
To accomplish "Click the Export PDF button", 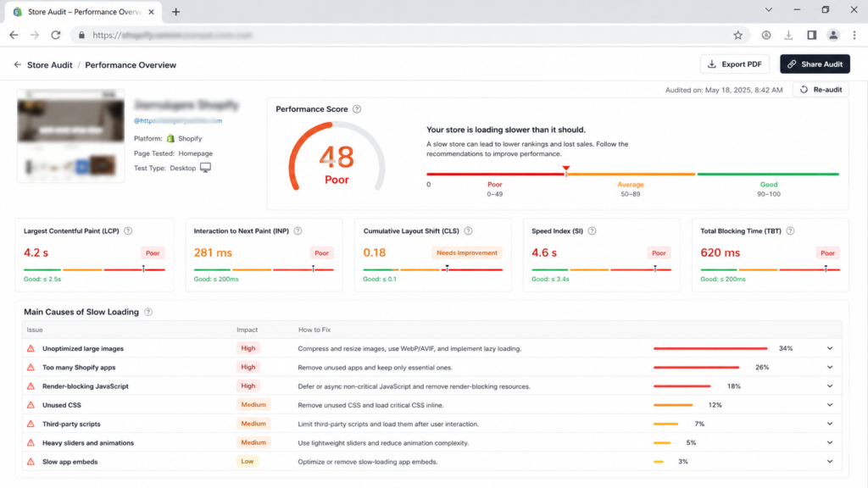I will [x=735, y=64].
